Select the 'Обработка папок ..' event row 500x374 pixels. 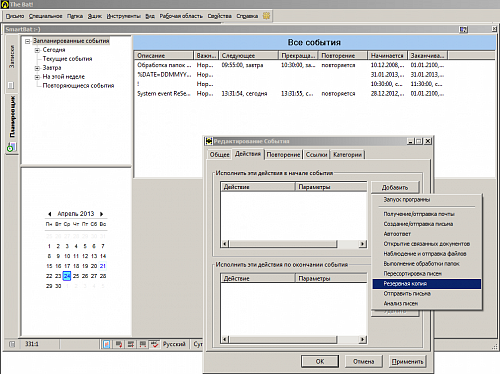coord(314,65)
